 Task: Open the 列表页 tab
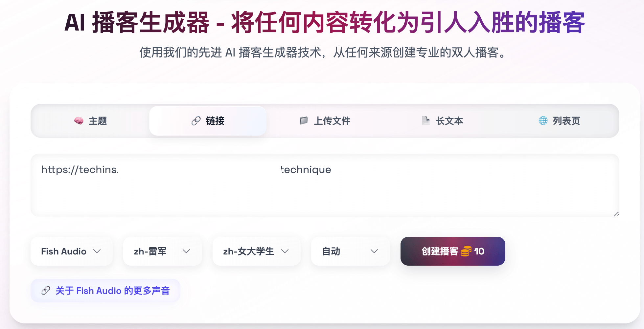(559, 121)
